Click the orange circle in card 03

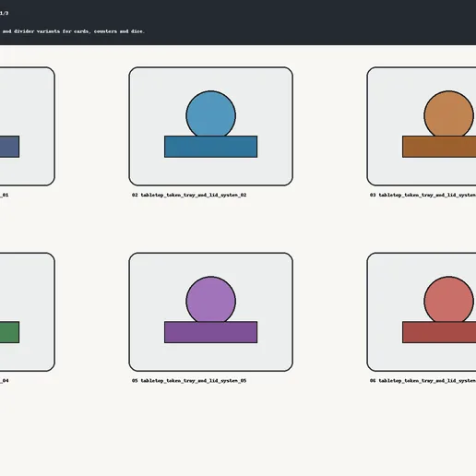click(448, 113)
